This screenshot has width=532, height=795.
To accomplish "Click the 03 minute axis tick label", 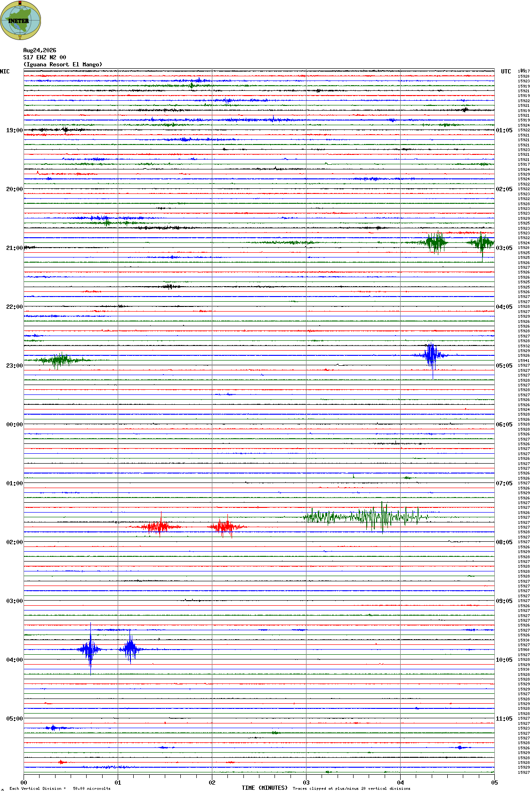I will pos(306,783).
